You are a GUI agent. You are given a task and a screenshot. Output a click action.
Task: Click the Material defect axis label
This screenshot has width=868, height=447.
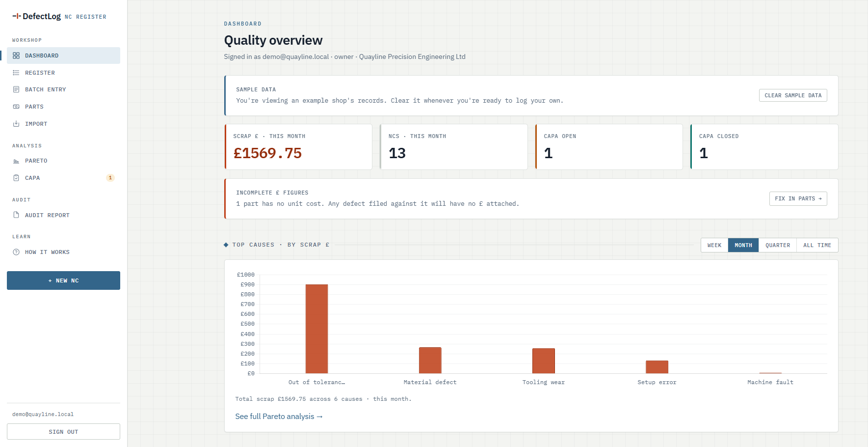tap(430, 382)
